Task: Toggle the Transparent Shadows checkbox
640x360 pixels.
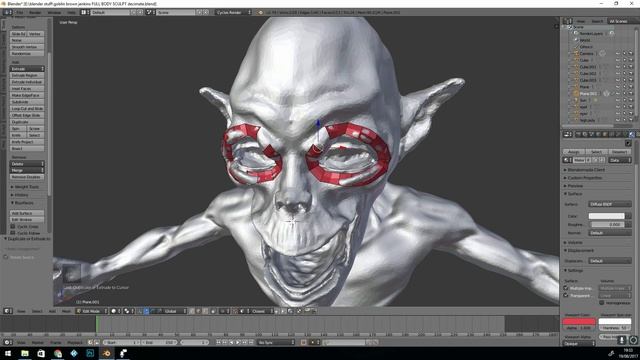Action: point(566,295)
